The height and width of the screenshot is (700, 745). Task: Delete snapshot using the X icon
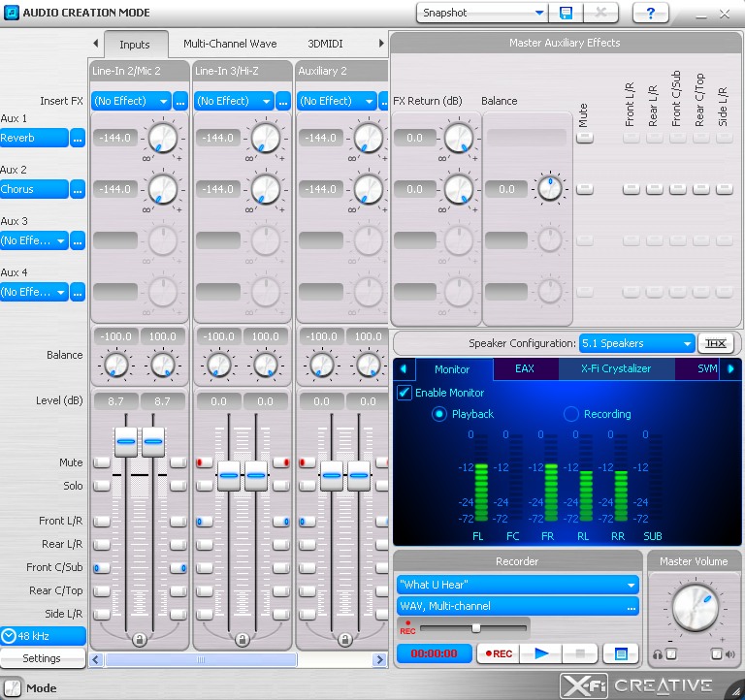[x=600, y=13]
